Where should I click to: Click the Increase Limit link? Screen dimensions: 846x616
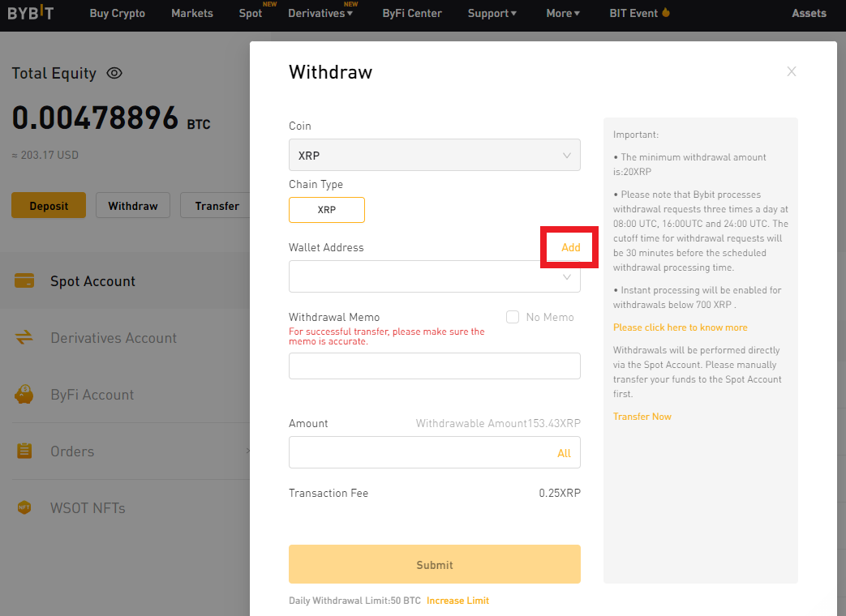click(x=457, y=601)
